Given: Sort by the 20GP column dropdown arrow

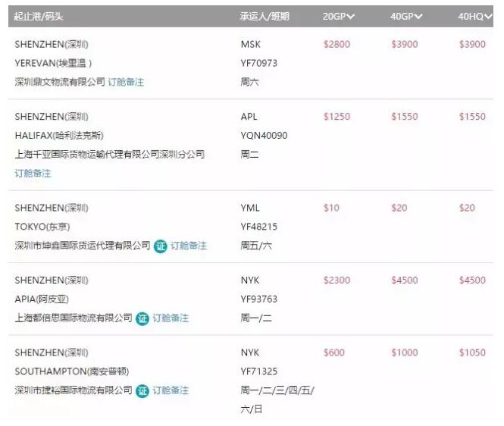Looking at the screenshot, I should 351,17.
